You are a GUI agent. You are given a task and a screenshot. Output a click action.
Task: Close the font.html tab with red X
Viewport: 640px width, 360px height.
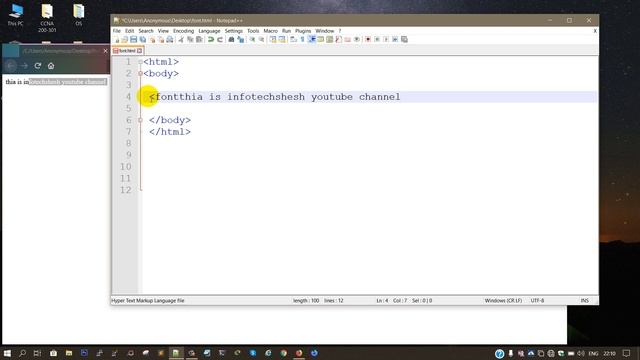(x=140, y=51)
